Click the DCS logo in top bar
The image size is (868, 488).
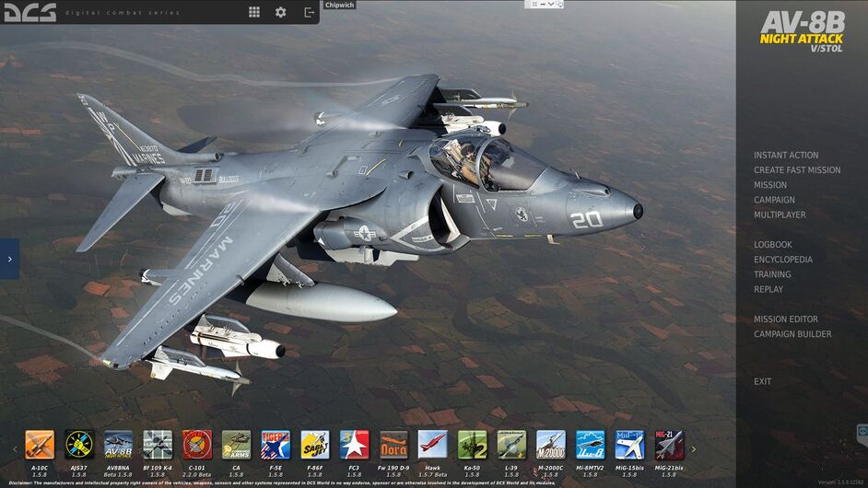[x=30, y=12]
